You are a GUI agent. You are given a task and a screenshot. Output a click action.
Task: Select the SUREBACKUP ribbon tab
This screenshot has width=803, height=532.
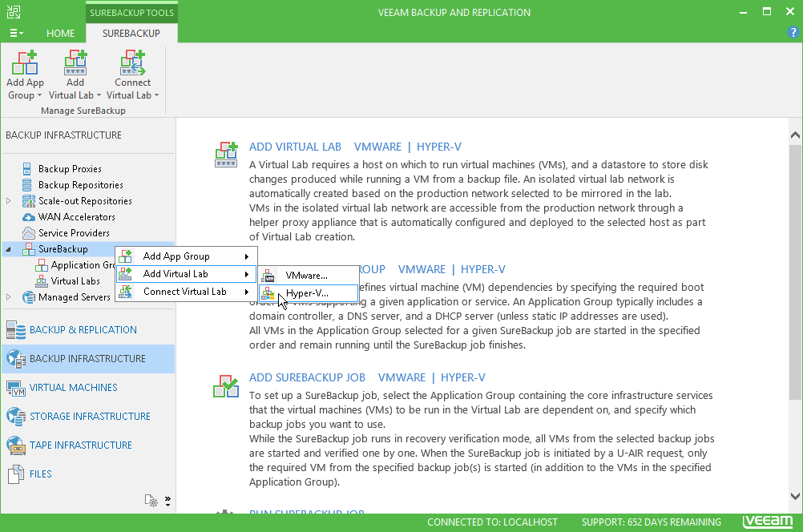[x=131, y=34]
